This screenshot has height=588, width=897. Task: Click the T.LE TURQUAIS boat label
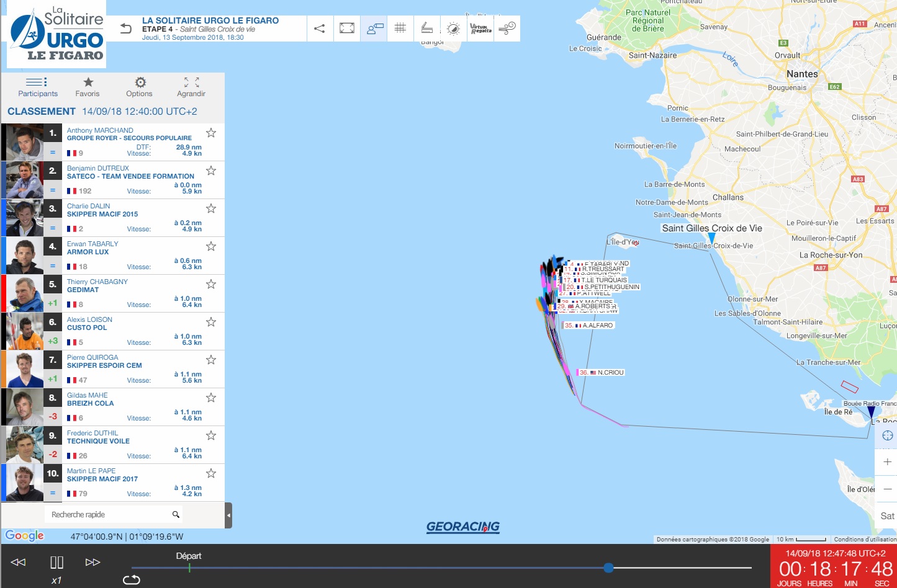coord(595,280)
